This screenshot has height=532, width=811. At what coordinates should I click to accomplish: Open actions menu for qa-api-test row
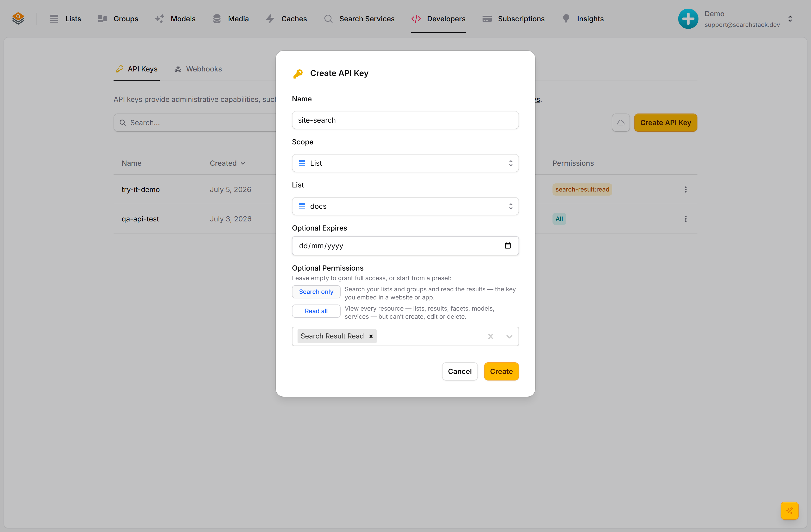[686, 219]
